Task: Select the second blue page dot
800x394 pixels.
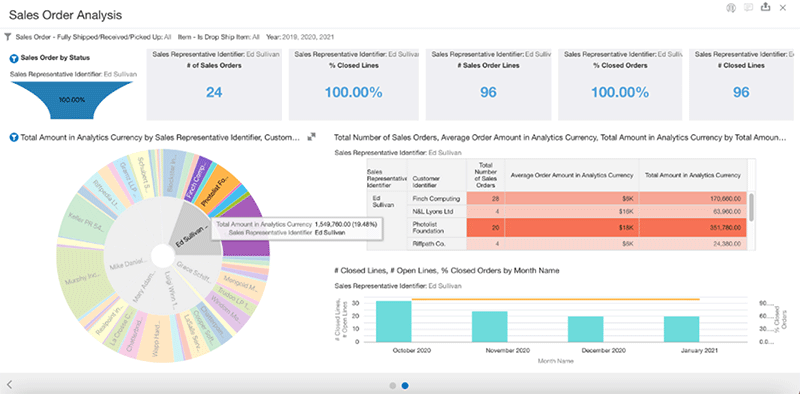Action: 405,386
